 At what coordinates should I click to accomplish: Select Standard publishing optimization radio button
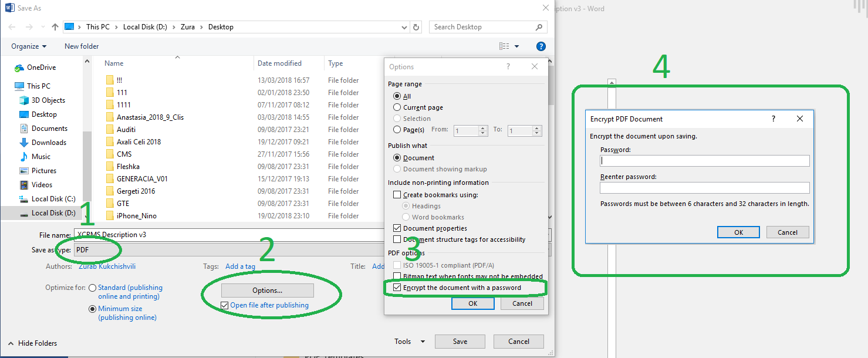[x=92, y=288]
